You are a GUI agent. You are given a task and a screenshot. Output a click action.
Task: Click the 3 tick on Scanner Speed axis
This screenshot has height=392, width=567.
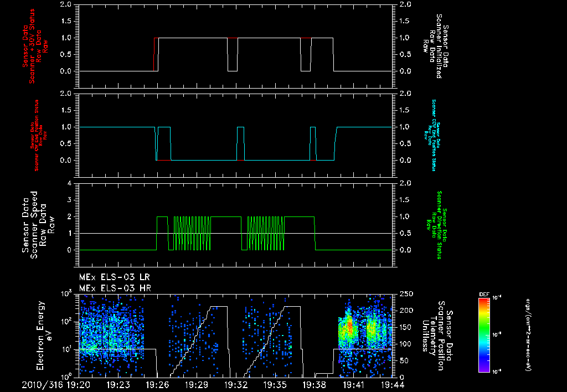70,200
